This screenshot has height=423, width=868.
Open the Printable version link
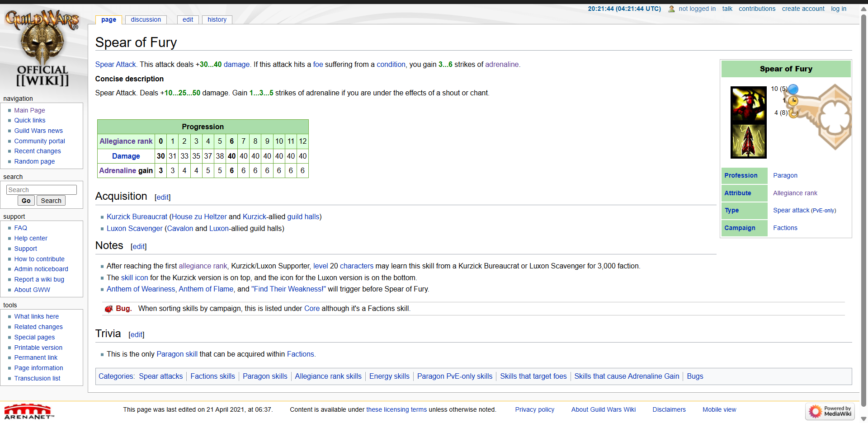(x=38, y=348)
